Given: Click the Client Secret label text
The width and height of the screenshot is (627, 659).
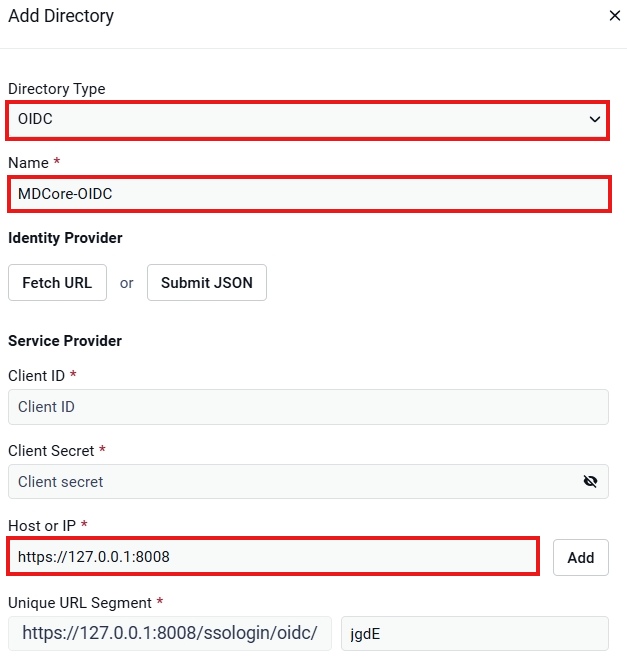Looking at the screenshot, I should (x=51, y=451).
